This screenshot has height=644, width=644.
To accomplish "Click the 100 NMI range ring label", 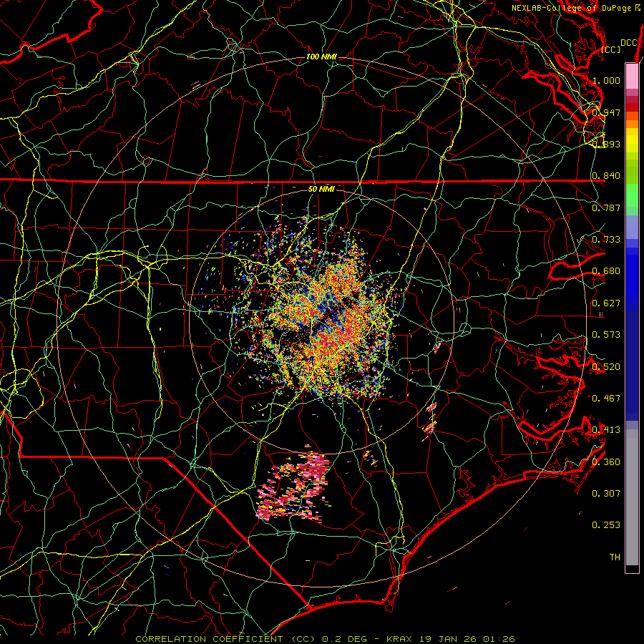I will [x=321, y=57].
